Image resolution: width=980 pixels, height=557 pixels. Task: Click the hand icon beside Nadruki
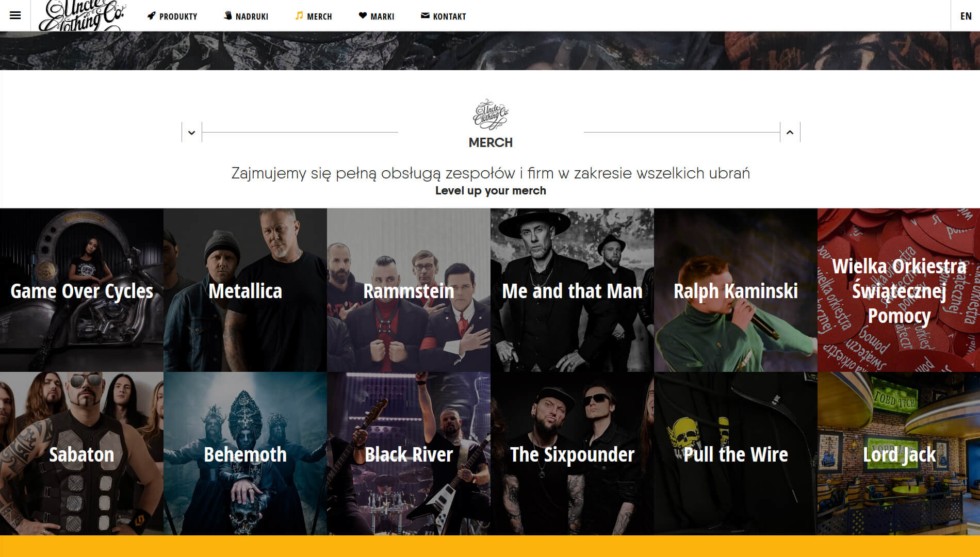tap(227, 16)
